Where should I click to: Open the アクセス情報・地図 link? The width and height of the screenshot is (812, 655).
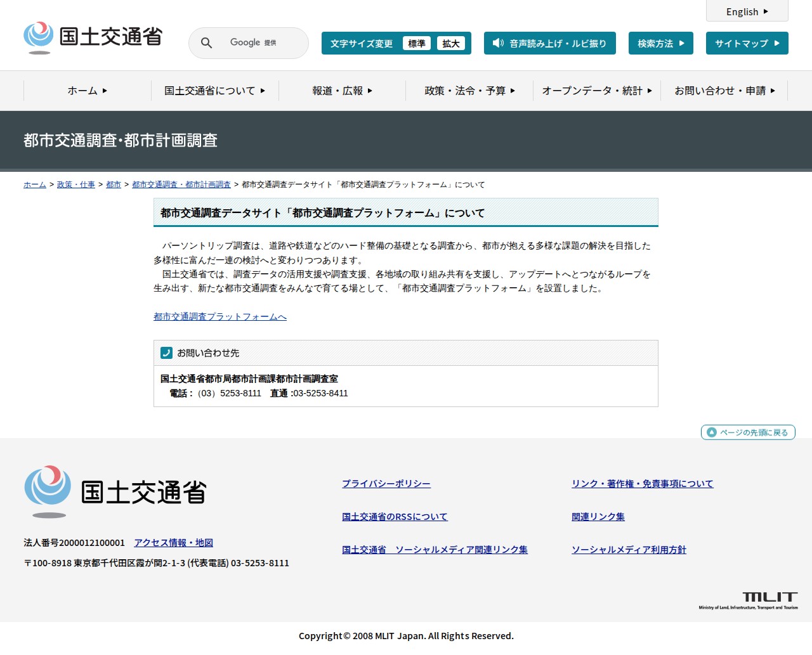[x=173, y=543]
